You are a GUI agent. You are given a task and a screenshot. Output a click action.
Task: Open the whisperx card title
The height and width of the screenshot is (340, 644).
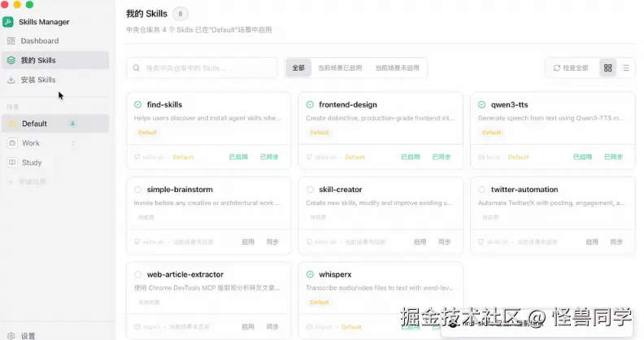pos(335,274)
